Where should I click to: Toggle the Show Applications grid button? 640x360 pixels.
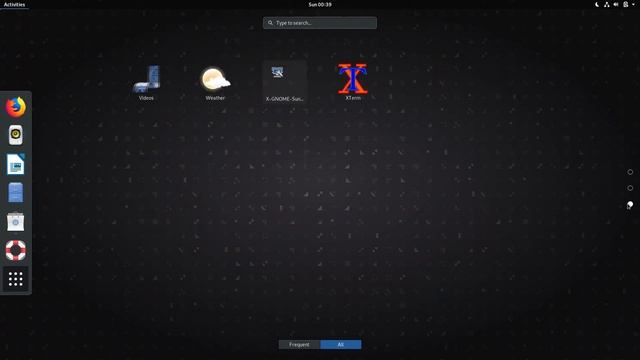pyautogui.click(x=16, y=279)
